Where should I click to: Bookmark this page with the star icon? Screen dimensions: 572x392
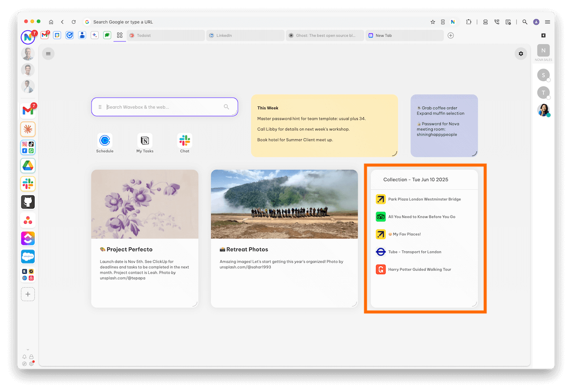pyautogui.click(x=433, y=22)
